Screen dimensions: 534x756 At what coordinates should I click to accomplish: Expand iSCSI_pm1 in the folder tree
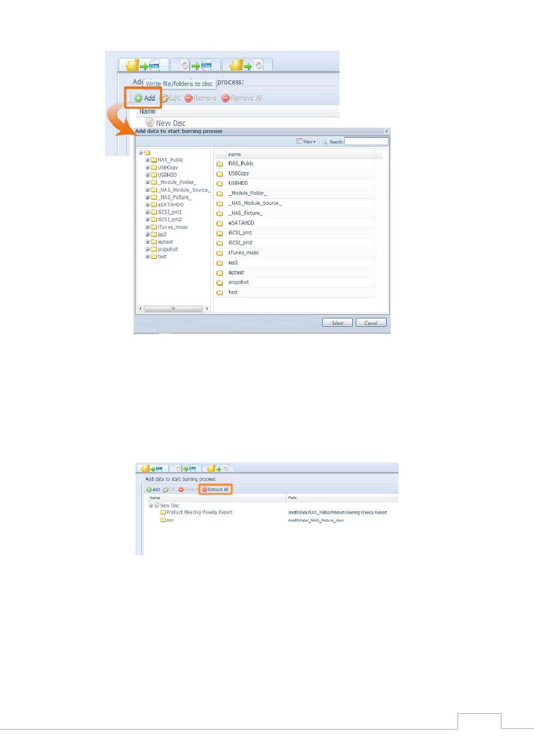(x=147, y=212)
